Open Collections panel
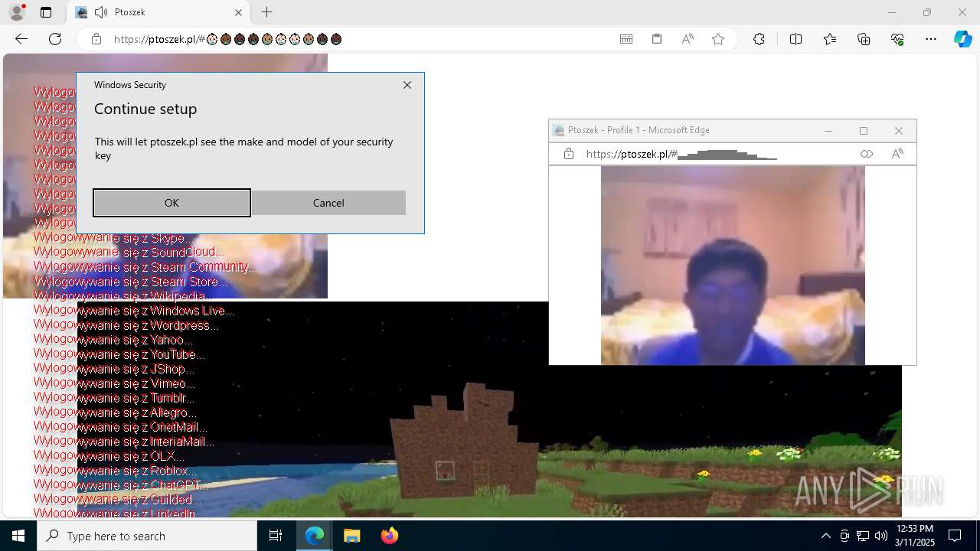The image size is (980, 551). [x=864, y=39]
